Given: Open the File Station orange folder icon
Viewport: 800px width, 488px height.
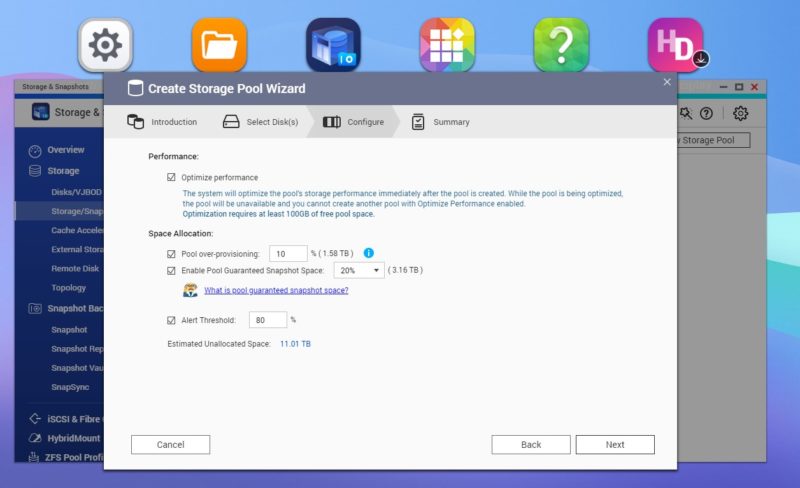Looking at the screenshot, I should coord(219,45).
